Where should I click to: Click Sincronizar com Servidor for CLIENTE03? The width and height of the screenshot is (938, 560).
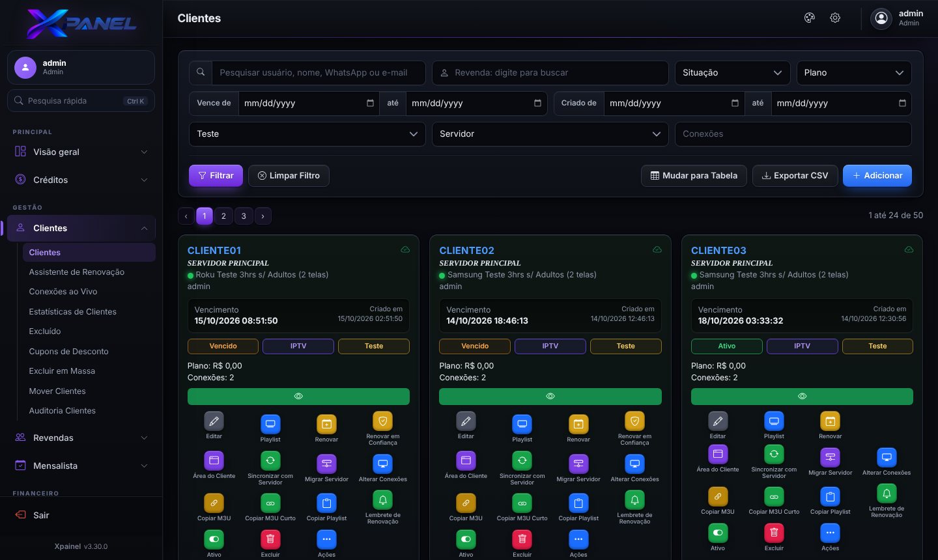(774, 455)
